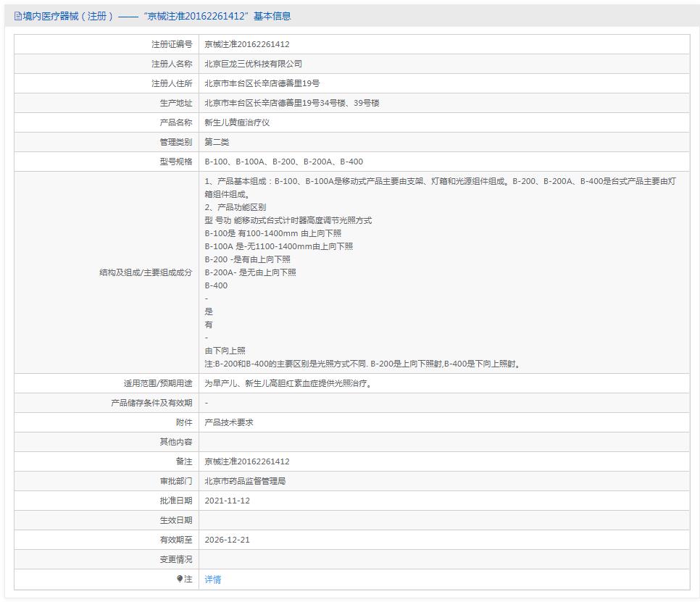Select the 注册证编号 label
Viewport: 700px width, 602px height.
(172, 44)
